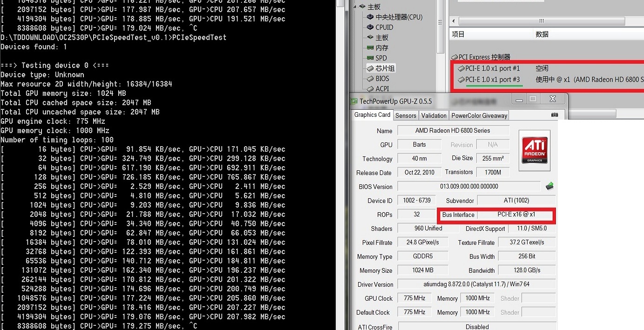This screenshot has width=644, height=330.
Task: Click the Driver Version field
Action: pyautogui.click(x=476, y=284)
